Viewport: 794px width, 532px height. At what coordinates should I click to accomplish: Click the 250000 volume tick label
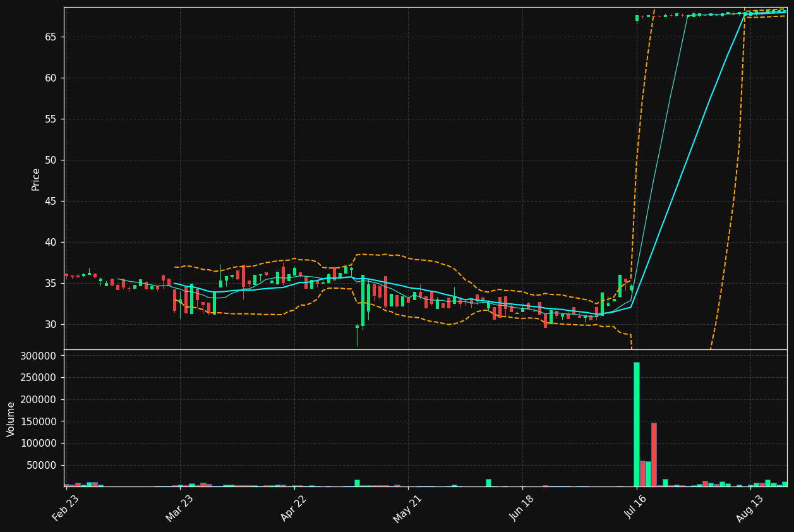pos(39,378)
